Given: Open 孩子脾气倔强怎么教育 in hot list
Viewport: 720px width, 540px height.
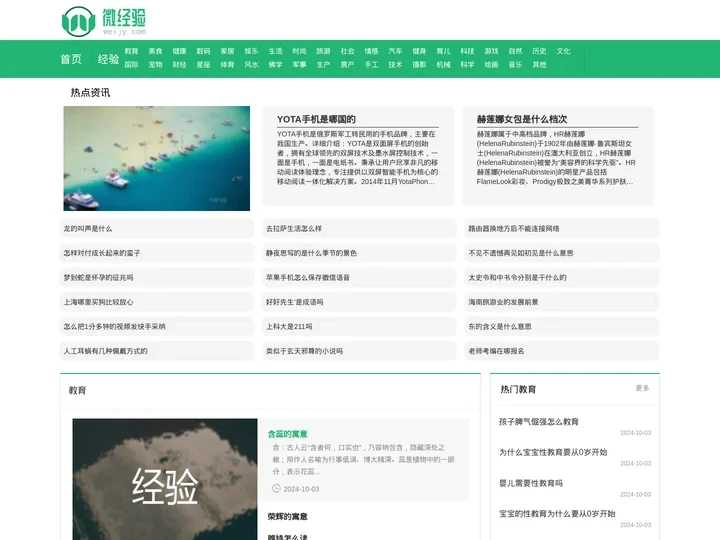Looking at the screenshot, I should (539, 422).
